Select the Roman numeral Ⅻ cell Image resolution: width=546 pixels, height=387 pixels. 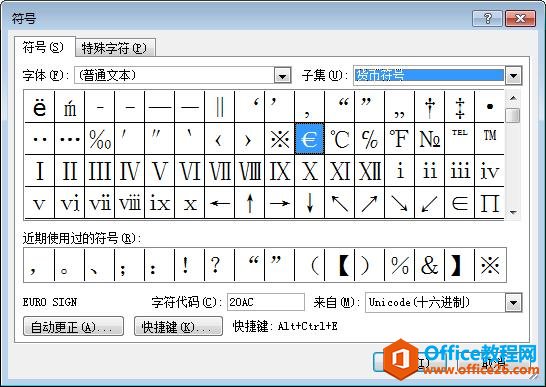[369, 171]
